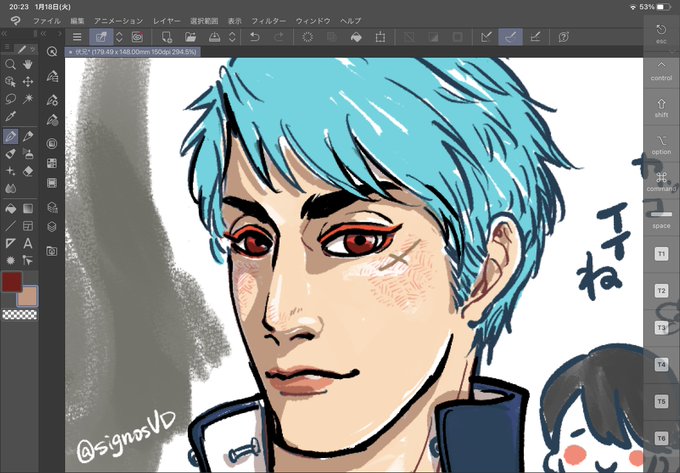This screenshot has height=473, width=680.
Task: Select the Decoration sparkle tool
Action: pyautogui.click(x=10, y=171)
